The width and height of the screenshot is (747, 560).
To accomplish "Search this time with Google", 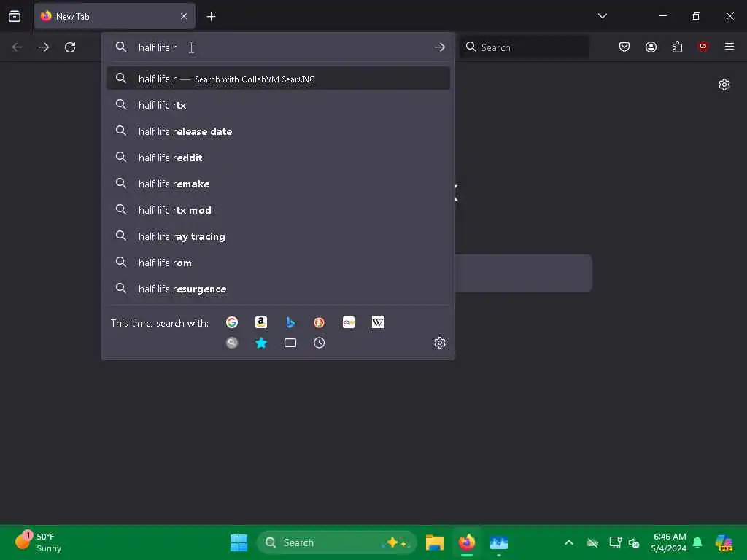I will [232, 322].
